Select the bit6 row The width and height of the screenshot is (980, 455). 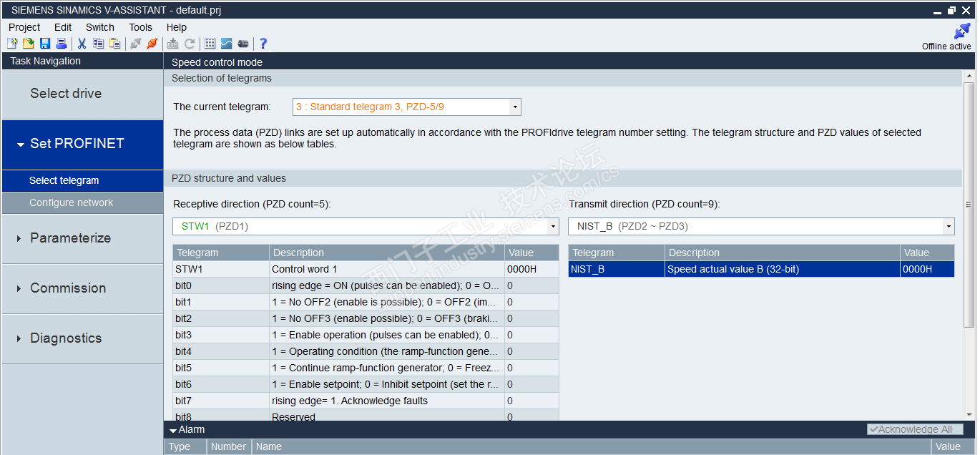366,384
